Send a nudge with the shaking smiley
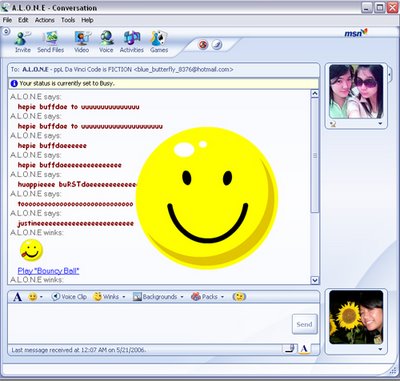The height and width of the screenshot is (381, 400). pos(239,297)
